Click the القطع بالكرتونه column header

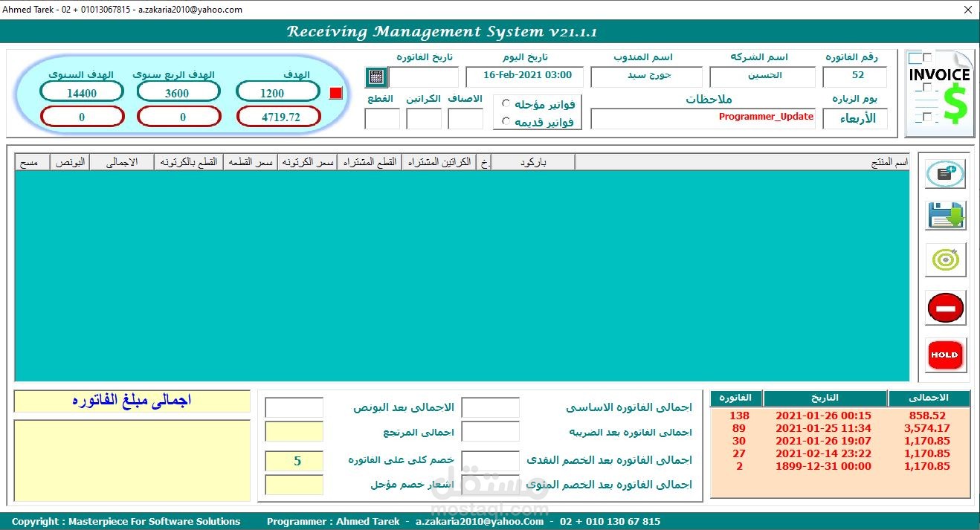[189, 162]
